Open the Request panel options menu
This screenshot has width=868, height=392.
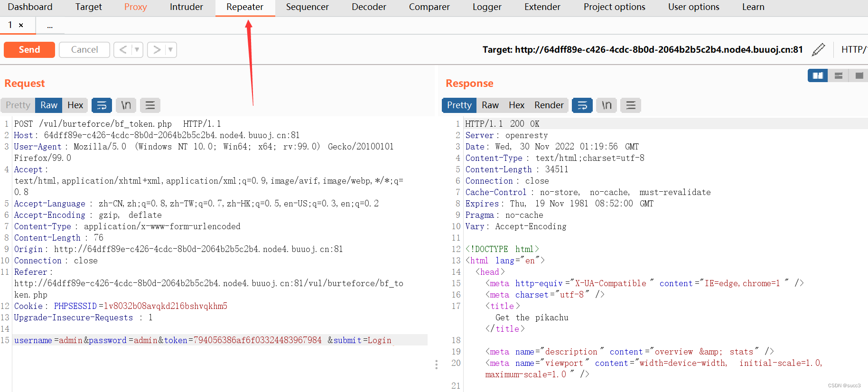[x=150, y=105]
